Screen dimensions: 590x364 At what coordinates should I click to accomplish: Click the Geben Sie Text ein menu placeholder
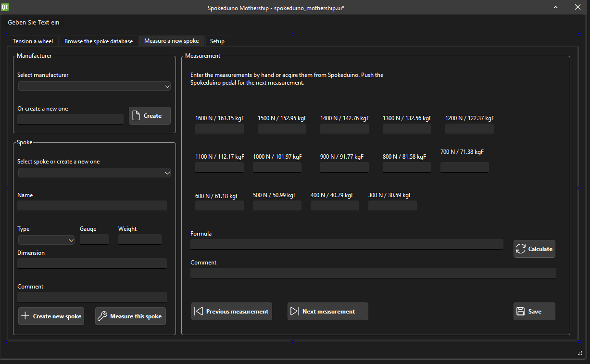click(x=34, y=22)
